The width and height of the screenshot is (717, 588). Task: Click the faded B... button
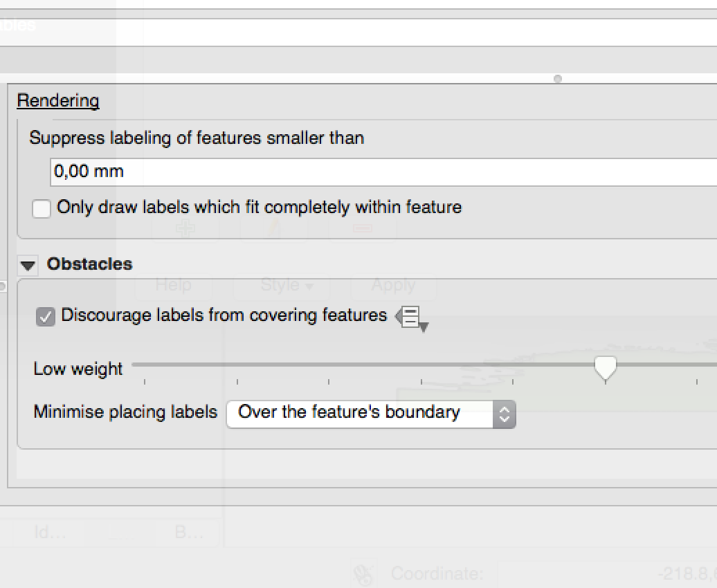188,533
